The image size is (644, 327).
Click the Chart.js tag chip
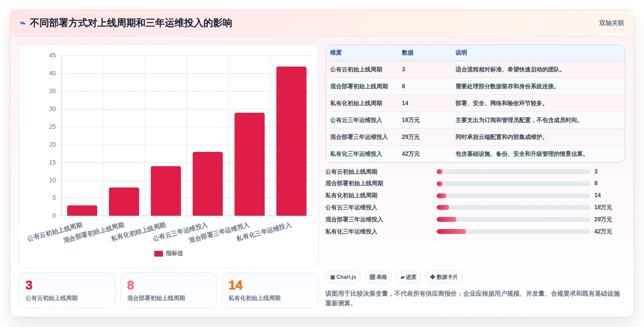click(x=343, y=277)
